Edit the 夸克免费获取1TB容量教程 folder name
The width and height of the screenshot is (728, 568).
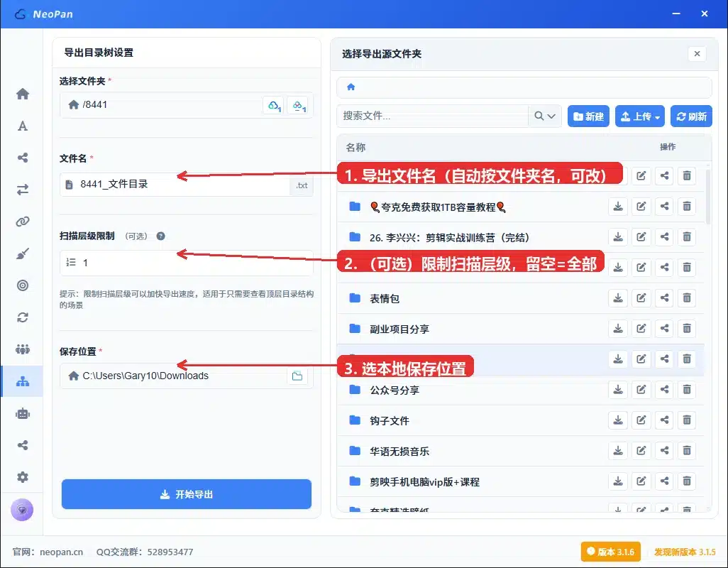click(641, 206)
